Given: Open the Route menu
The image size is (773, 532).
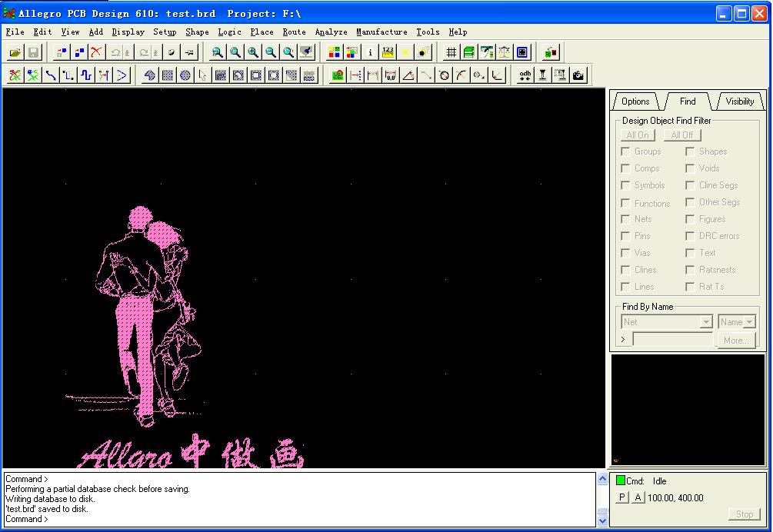Looking at the screenshot, I should pos(295,32).
